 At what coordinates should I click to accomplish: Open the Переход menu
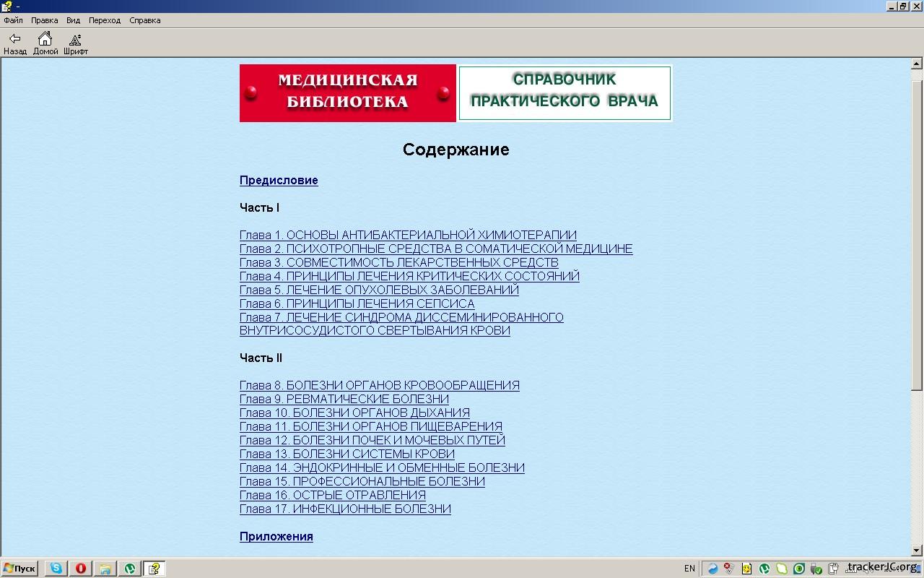click(105, 20)
